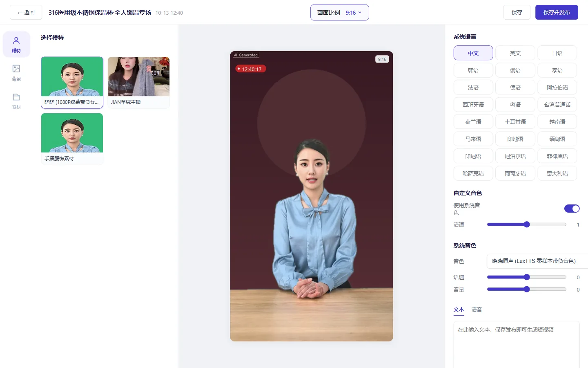Select the 尼泊尔语 language option
This screenshot has height=368, width=588.
(515, 156)
